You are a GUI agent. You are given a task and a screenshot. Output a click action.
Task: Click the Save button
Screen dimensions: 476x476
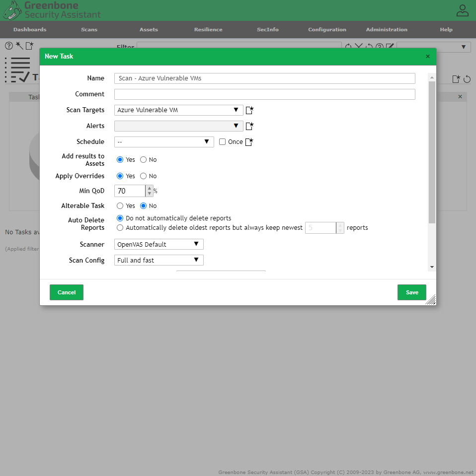(x=411, y=292)
